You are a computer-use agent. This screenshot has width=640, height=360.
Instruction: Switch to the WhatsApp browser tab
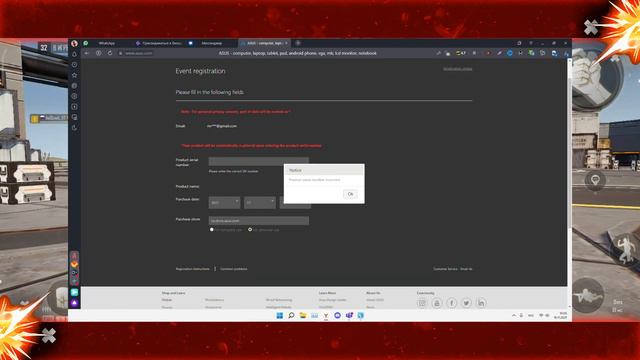pyautogui.click(x=107, y=43)
